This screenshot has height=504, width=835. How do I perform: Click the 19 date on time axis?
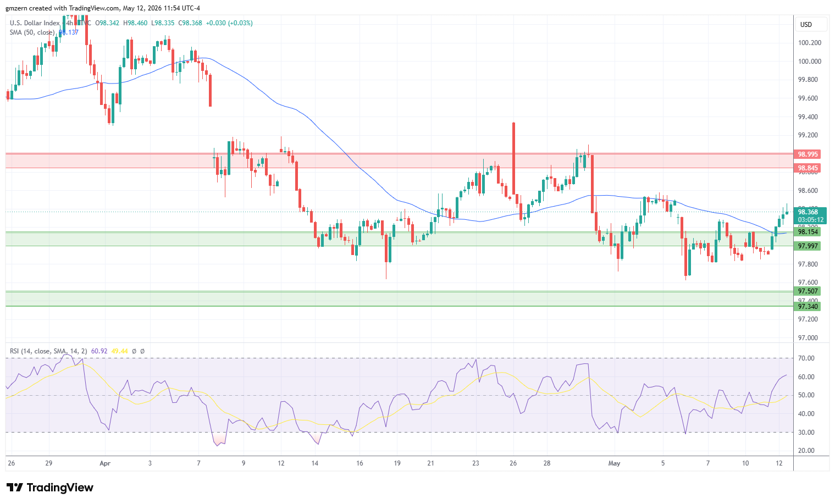(x=397, y=463)
